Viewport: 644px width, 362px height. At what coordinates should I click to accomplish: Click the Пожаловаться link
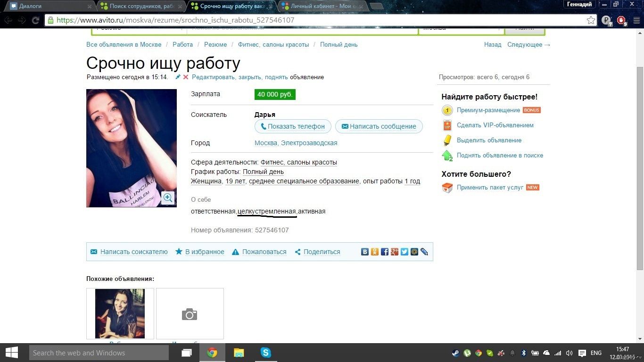coord(264,252)
